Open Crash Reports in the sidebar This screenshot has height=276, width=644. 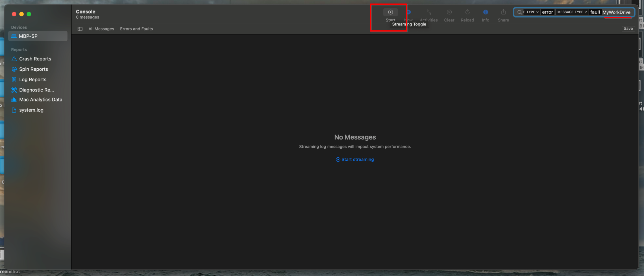(35, 59)
